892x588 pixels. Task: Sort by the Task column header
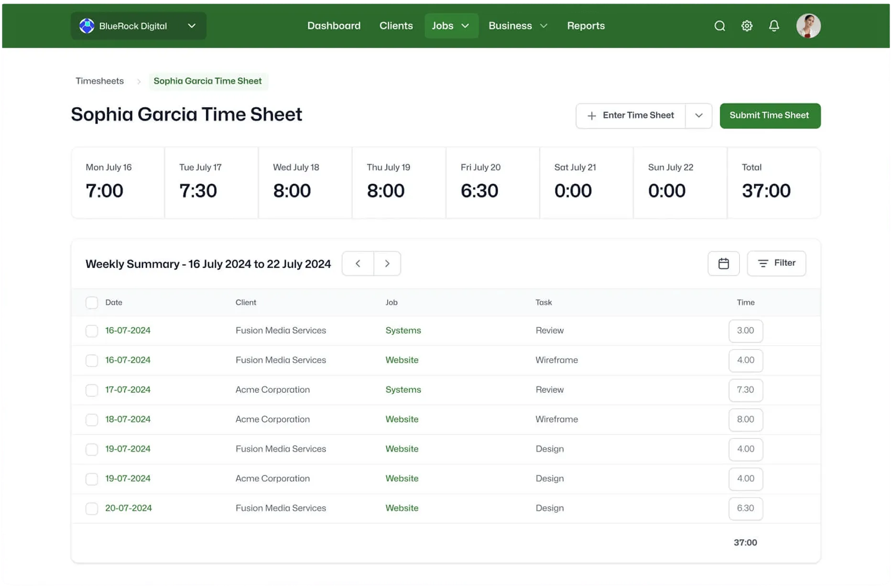(x=544, y=303)
